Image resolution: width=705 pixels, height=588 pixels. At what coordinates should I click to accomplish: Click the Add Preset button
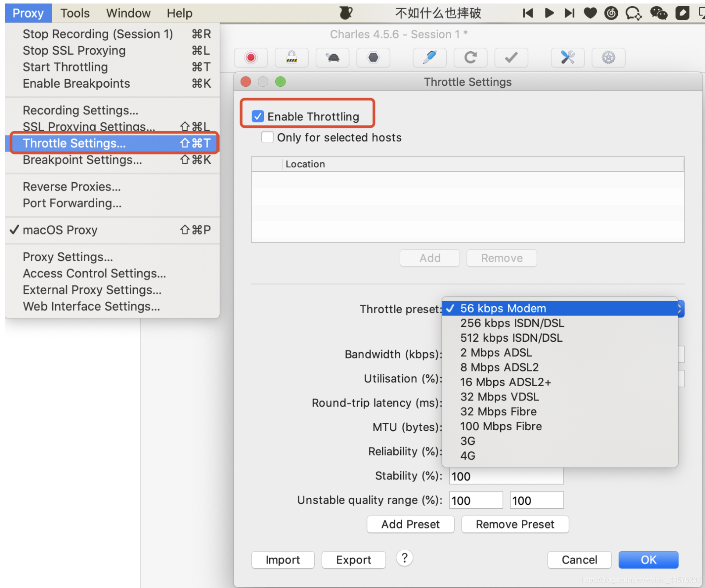click(x=410, y=524)
